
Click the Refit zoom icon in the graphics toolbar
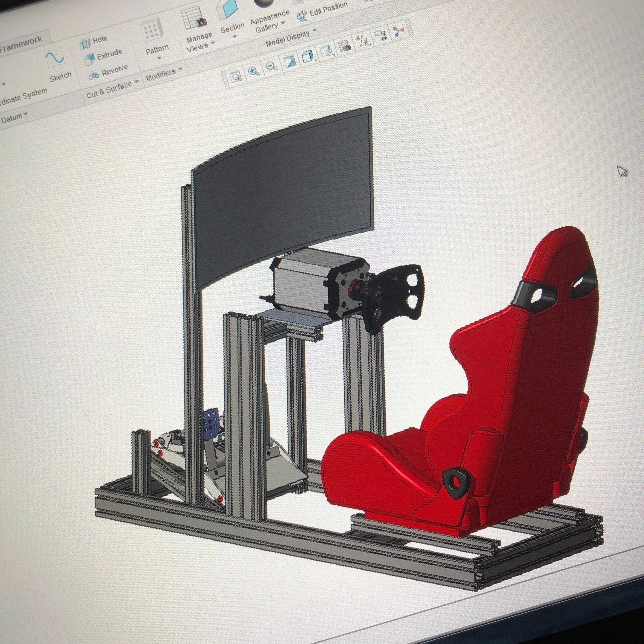(x=236, y=77)
